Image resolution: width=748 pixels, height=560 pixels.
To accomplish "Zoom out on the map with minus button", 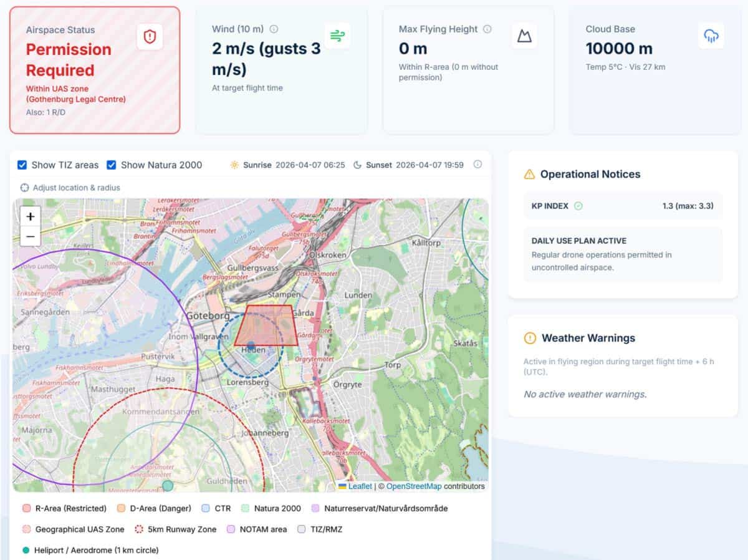I will pos(30,236).
